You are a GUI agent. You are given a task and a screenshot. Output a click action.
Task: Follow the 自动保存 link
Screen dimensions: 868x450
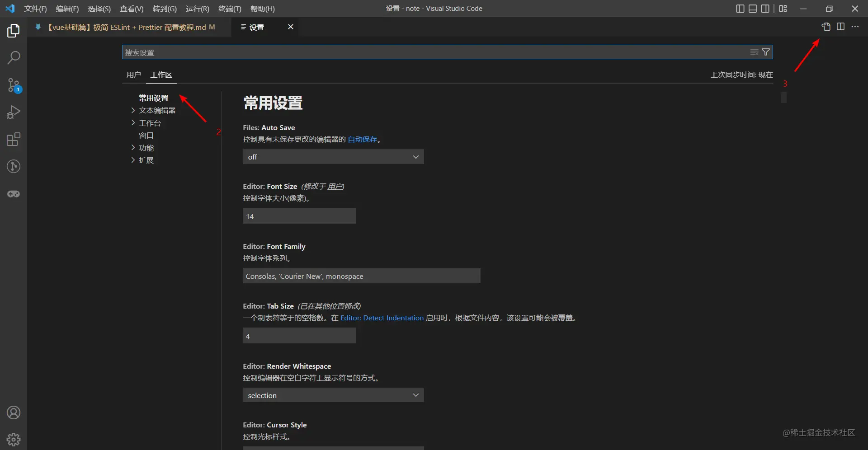click(362, 139)
